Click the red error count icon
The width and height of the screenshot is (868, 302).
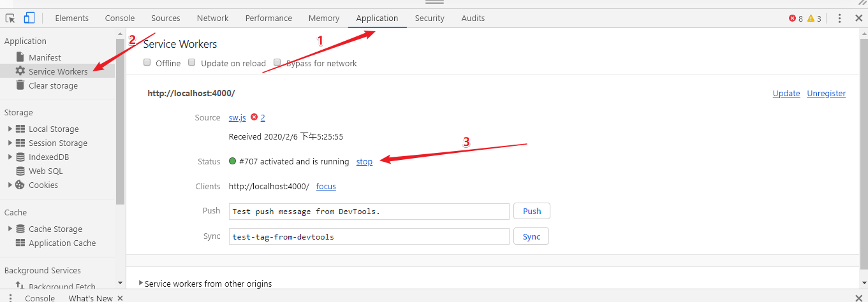coord(792,18)
